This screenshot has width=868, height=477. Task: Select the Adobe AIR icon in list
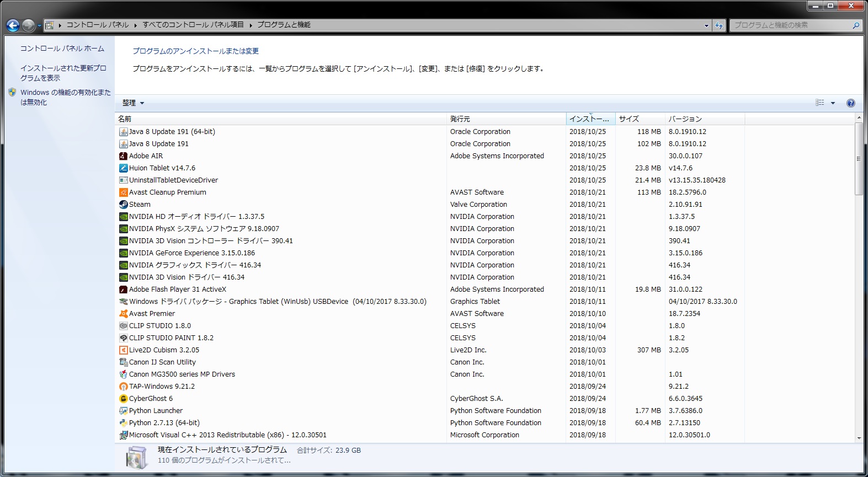(124, 156)
